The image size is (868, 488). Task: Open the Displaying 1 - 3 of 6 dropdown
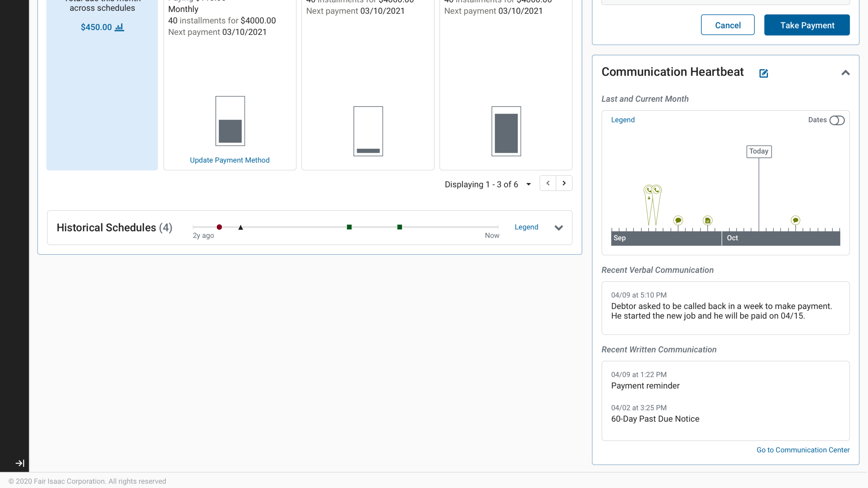tap(528, 184)
